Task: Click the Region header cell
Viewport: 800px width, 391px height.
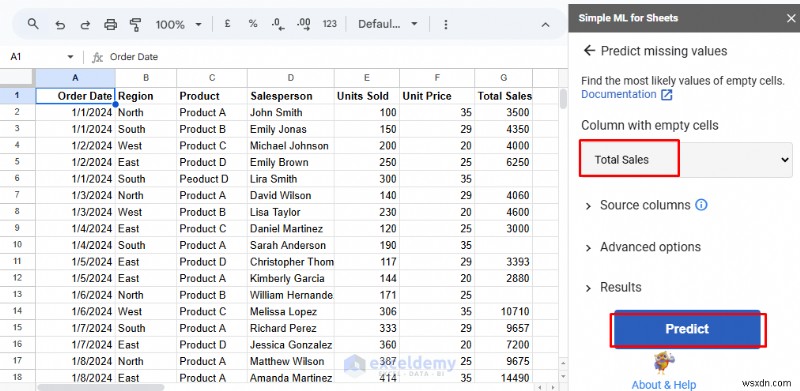Action: (146, 96)
